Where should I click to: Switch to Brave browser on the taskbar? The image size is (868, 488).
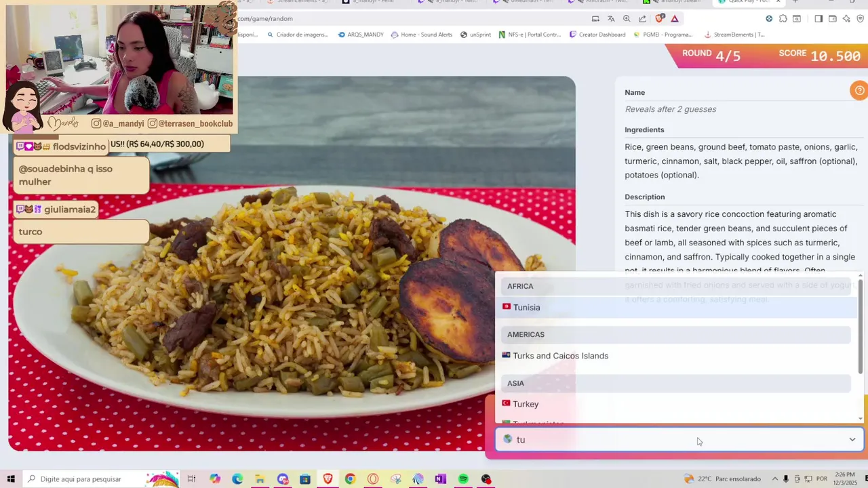328,479
